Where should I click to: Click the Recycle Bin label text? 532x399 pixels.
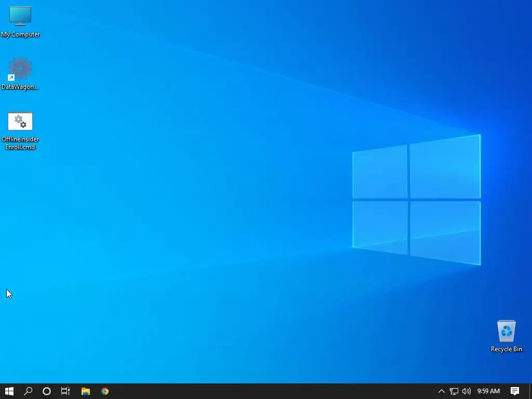point(506,349)
